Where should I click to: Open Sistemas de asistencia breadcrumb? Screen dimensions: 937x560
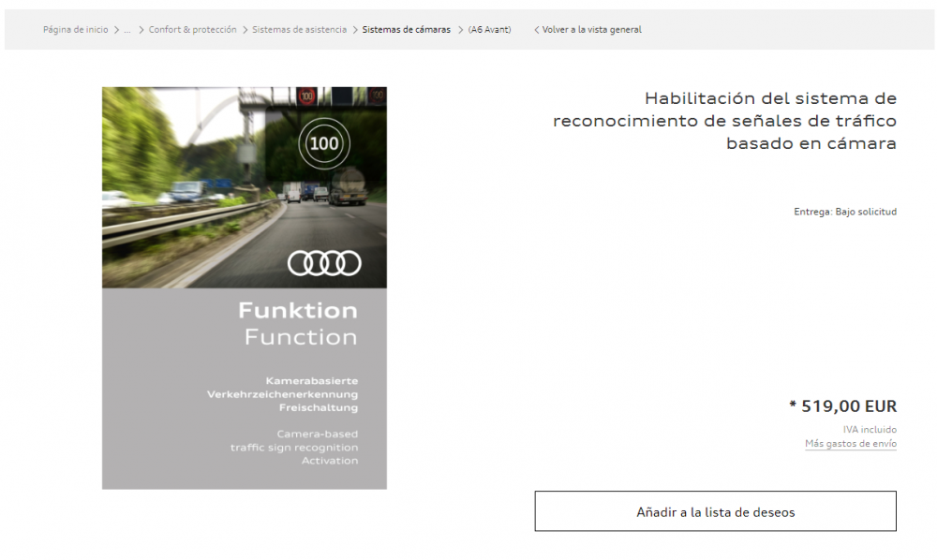pos(299,30)
